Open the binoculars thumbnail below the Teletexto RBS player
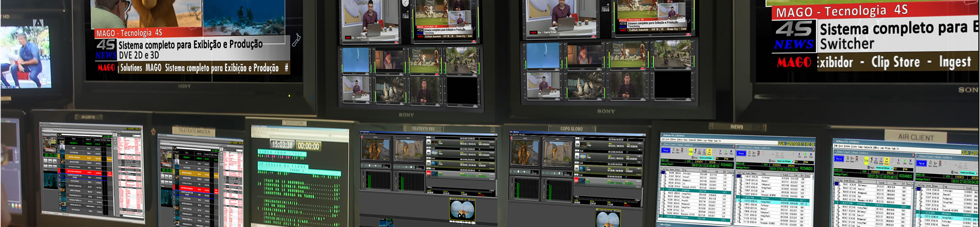 coord(462,209)
